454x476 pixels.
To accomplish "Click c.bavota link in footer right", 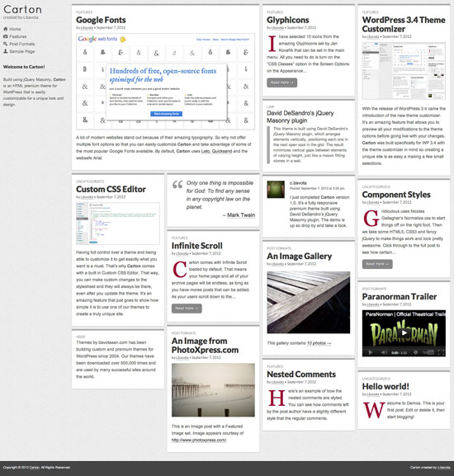I will coord(444,468).
